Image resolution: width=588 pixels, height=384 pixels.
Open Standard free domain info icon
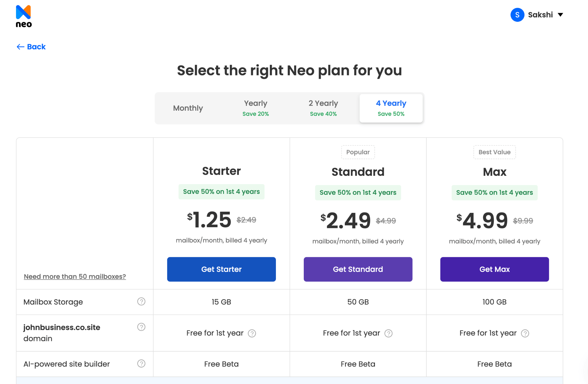pos(388,333)
